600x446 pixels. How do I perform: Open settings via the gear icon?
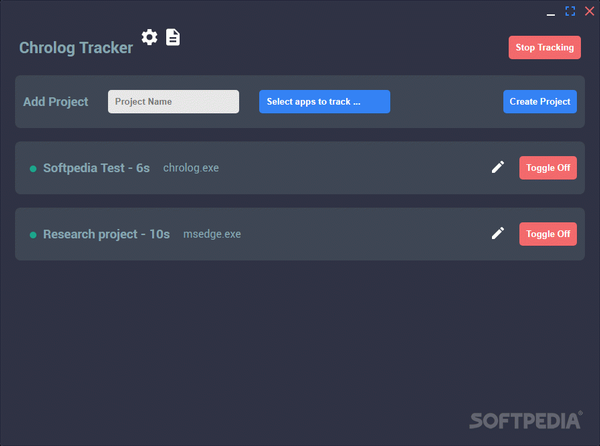click(149, 37)
